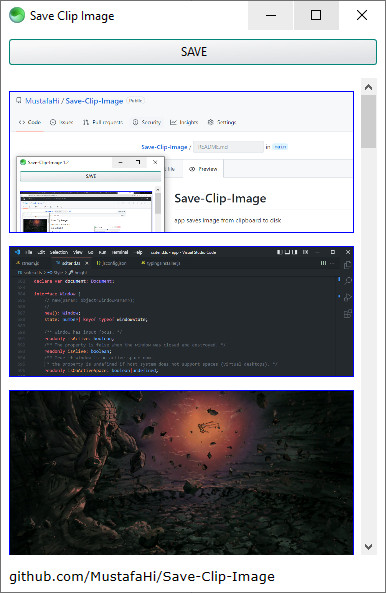Click the SAVE button
Screen dimensions: 386x593
193,52
